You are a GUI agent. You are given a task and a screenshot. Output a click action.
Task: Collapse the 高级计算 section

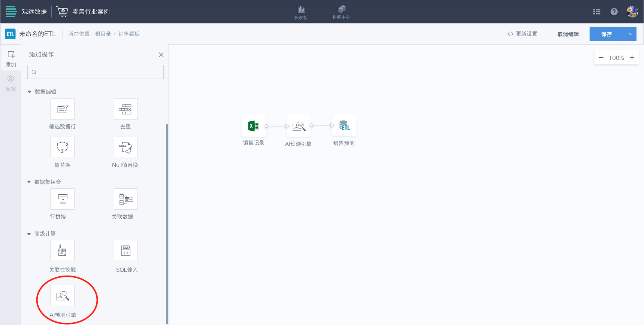29,234
